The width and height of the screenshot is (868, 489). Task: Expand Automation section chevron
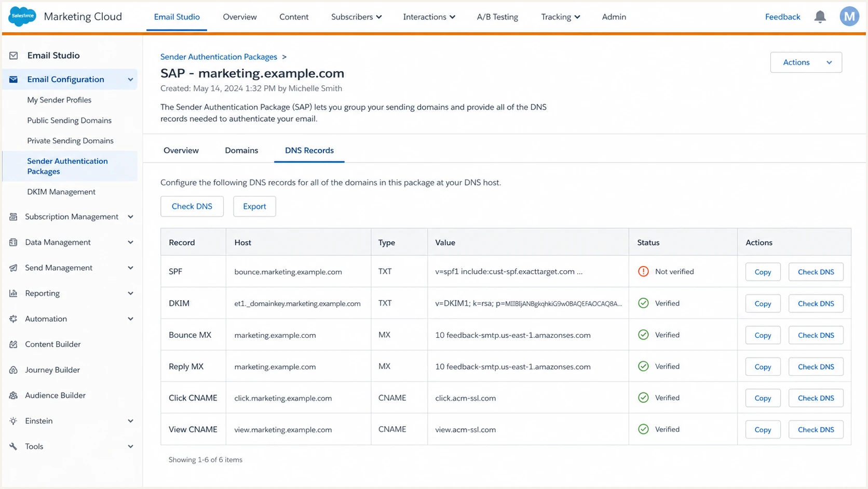[130, 319]
